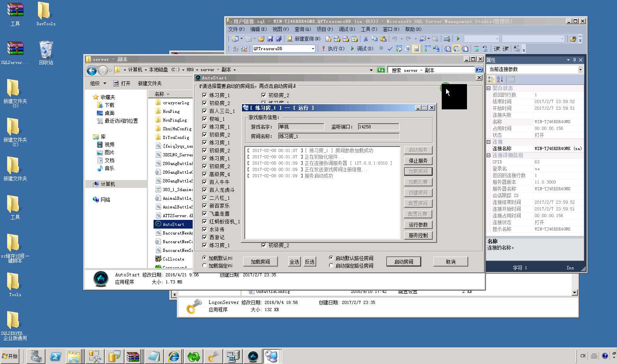Open PowerShell from the taskbar
Image resolution: width=617 pixels, height=364 pixels.
tap(55, 356)
